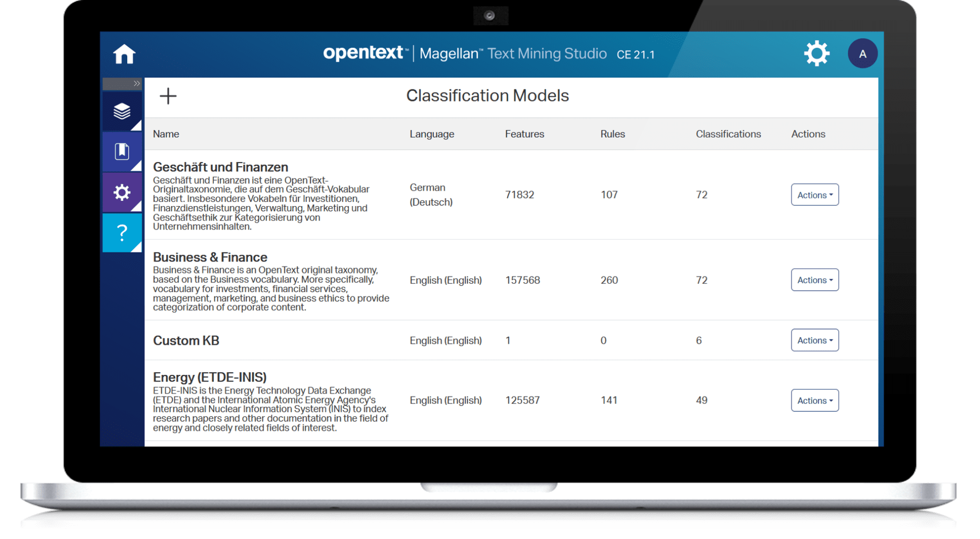Select the Custom KB model title
The image size is (980, 539).
point(186,340)
